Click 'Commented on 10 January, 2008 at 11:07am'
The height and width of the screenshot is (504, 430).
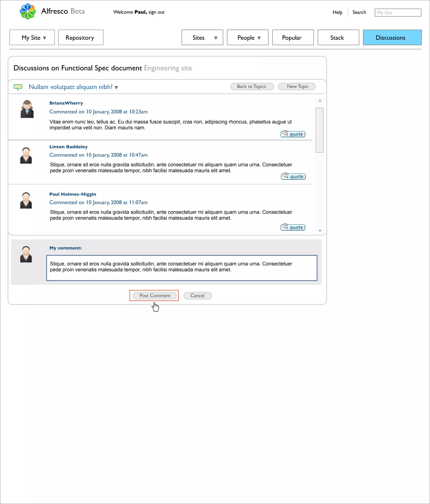pos(98,202)
